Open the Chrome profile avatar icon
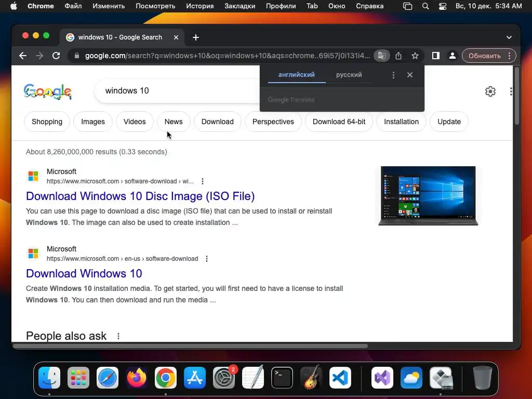The image size is (532, 399). 453,56
